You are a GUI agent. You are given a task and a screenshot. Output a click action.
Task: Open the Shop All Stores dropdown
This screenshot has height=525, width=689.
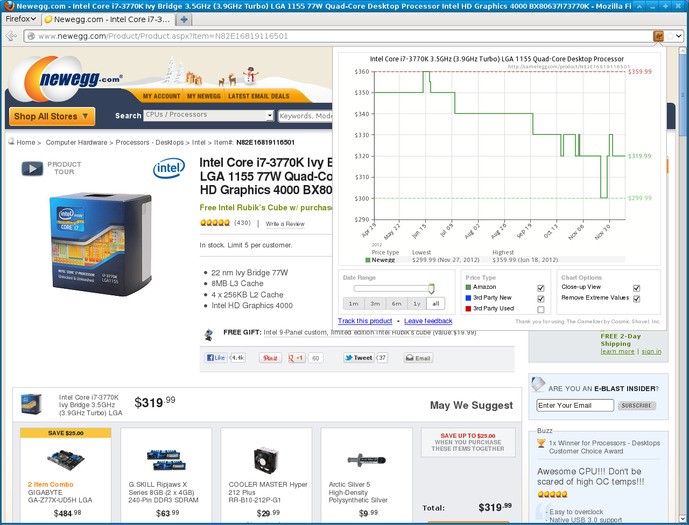coord(51,116)
